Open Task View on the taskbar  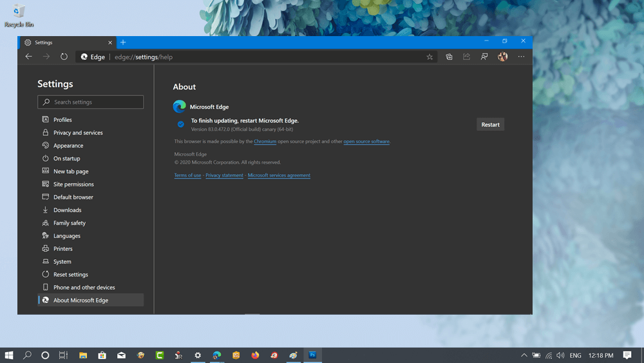pos(63,355)
